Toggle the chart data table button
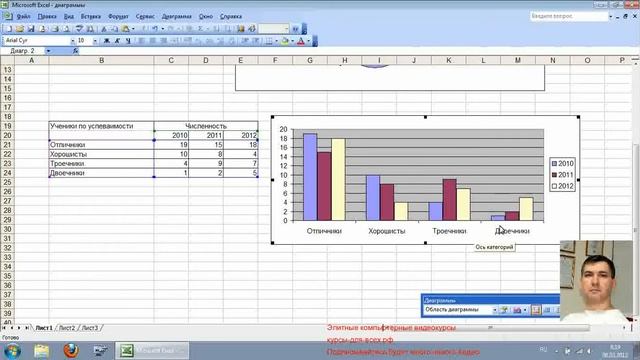640x360 pixels. pyautogui.click(x=547, y=310)
